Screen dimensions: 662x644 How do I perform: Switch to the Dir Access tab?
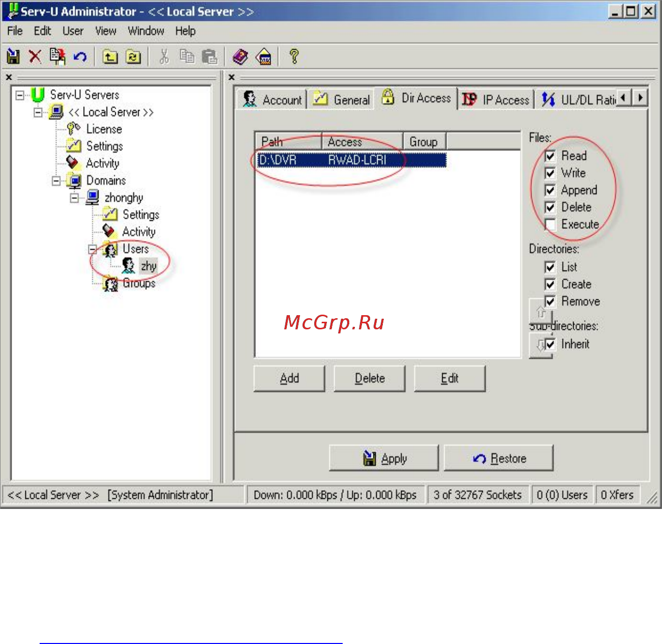click(x=416, y=97)
